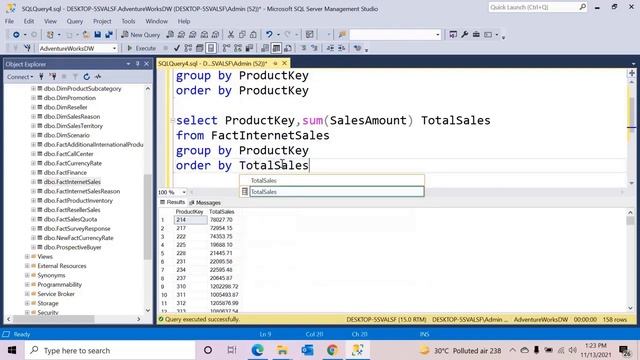640x360 pixels.
Task: Click Object Explorer Refresh icon
Action: pos(87,77)
